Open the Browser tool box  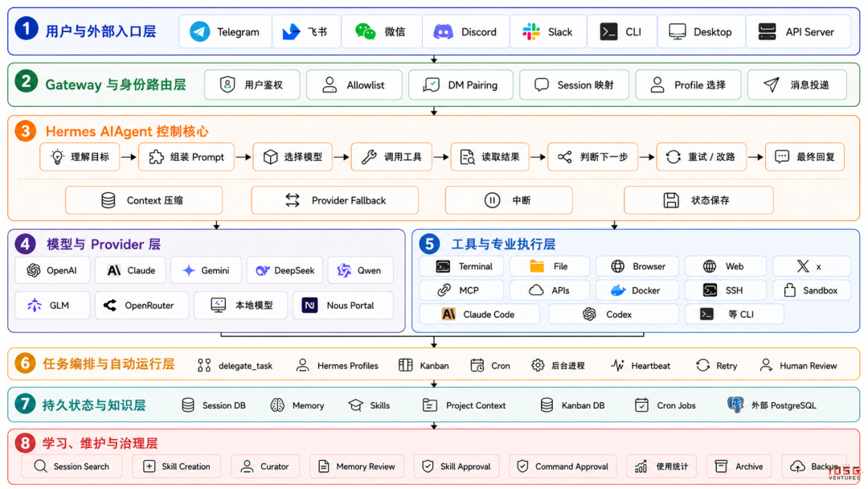[x=637, y=266]
